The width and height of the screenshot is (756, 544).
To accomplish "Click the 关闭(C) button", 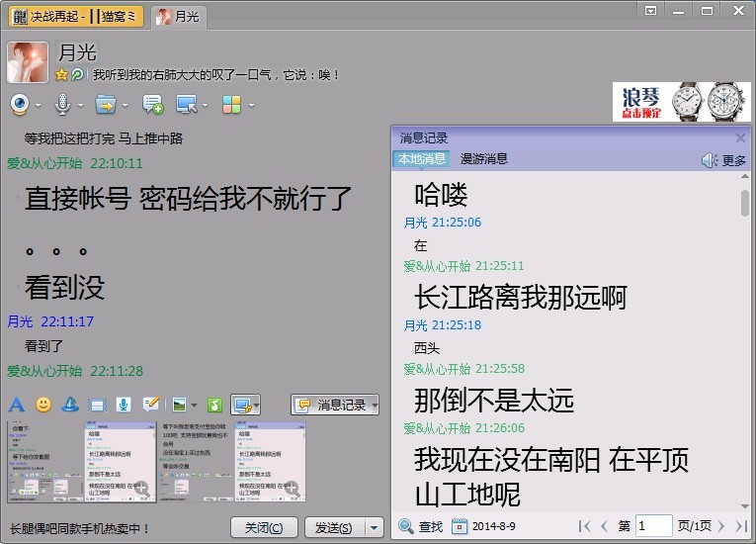I will point(264,527).
